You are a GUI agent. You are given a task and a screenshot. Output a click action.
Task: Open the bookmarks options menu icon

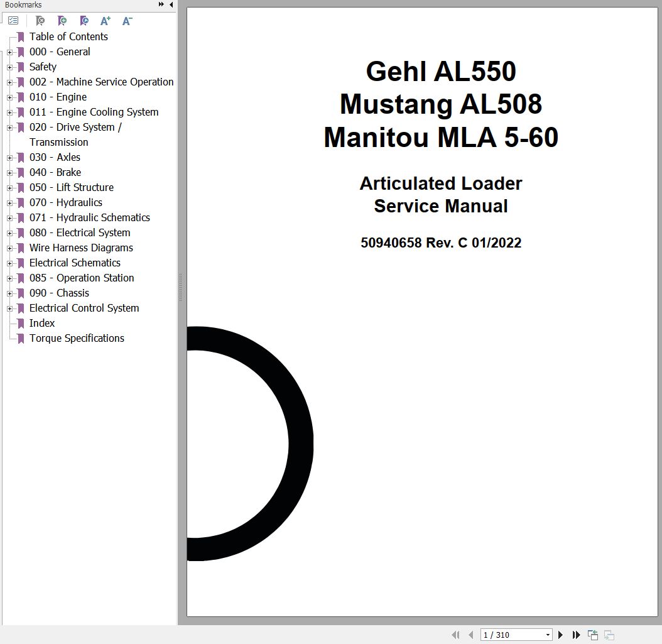[x=13, y=20]
